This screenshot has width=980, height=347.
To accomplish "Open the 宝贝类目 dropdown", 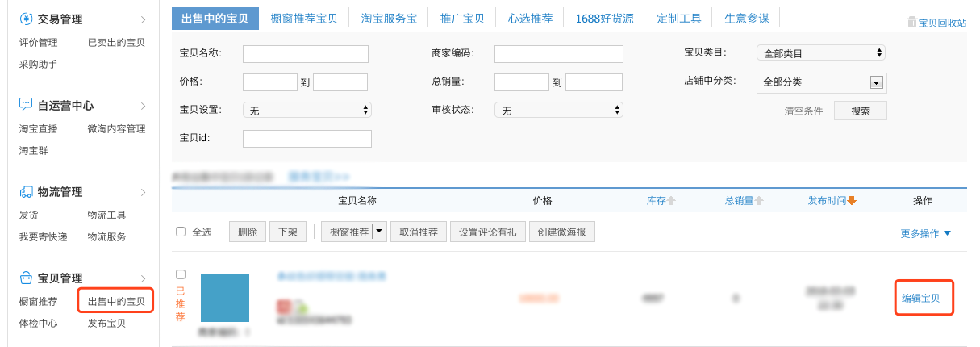I will tap(820, 53).
